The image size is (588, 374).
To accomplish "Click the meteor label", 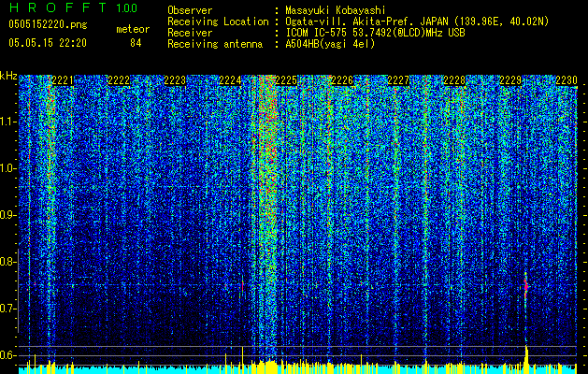I will [133, 29].
